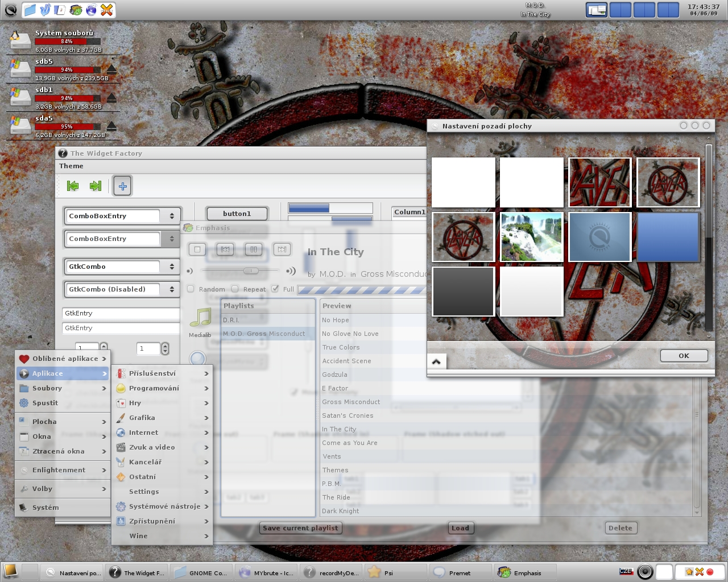Open the Medialib music note icon
Screen dimensions: 728x582
point(200,318)
